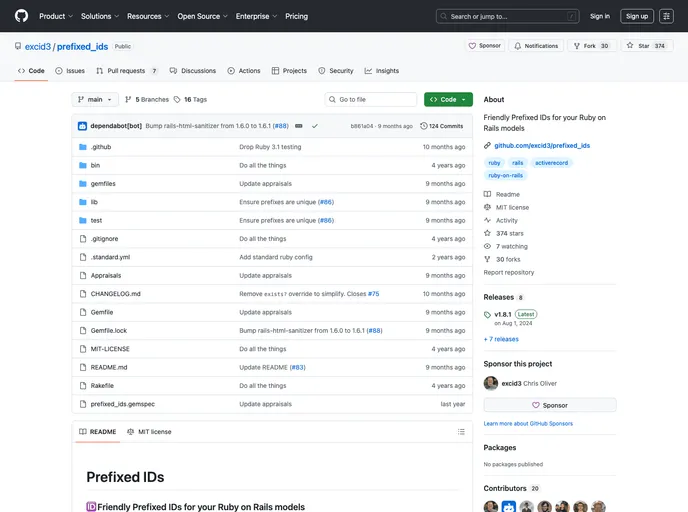Switch to the Issues tab
688x512 pixels.
pos(70,71)
